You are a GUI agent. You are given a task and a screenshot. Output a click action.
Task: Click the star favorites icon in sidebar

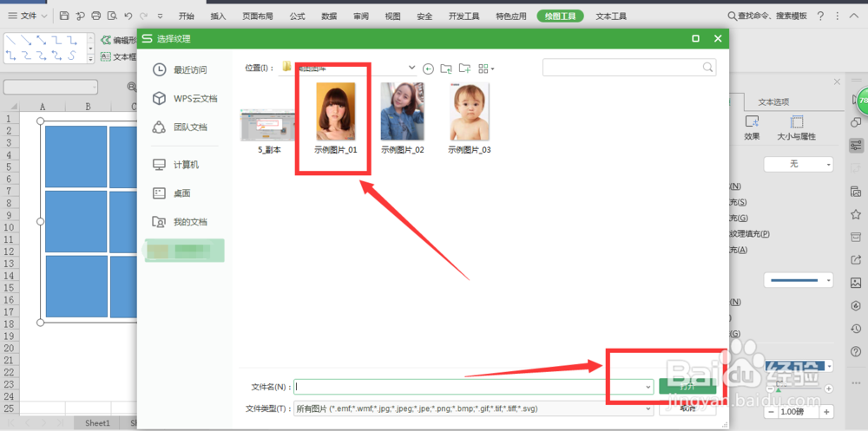856,214
